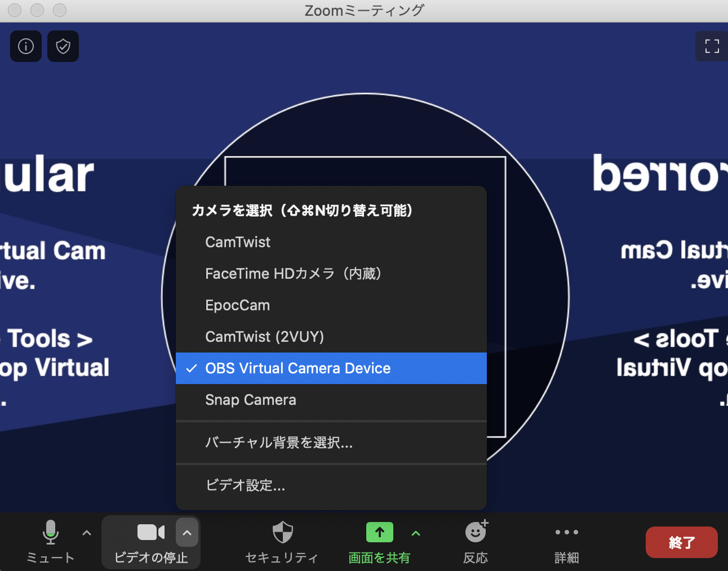728x571 pixels.
Task: Select the checked OBS Virtual Camera Device
Action: pyautogui.click(x=298, y=368)
